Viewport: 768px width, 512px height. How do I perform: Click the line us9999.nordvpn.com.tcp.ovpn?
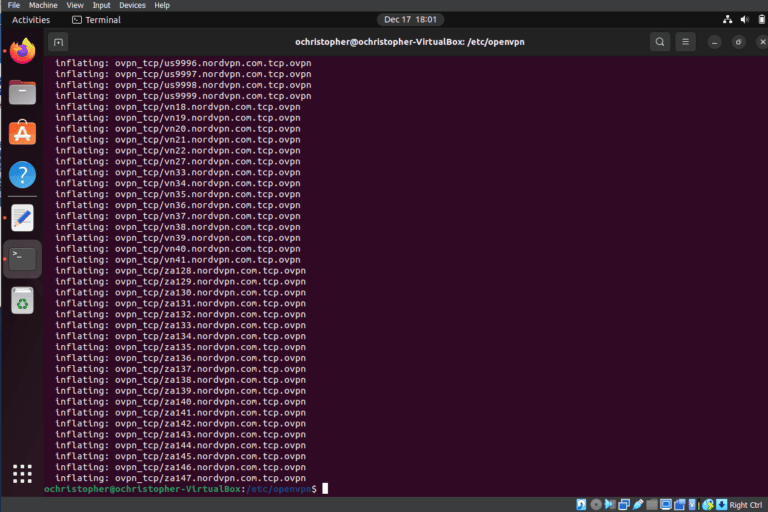click(183, 96)
